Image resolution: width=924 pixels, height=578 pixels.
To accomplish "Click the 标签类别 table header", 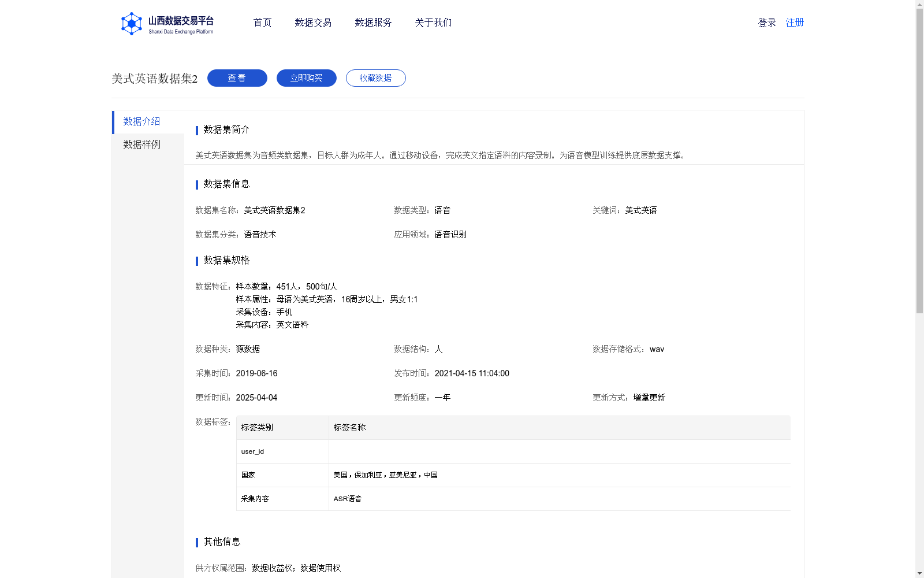I will (x=282, y=428).
